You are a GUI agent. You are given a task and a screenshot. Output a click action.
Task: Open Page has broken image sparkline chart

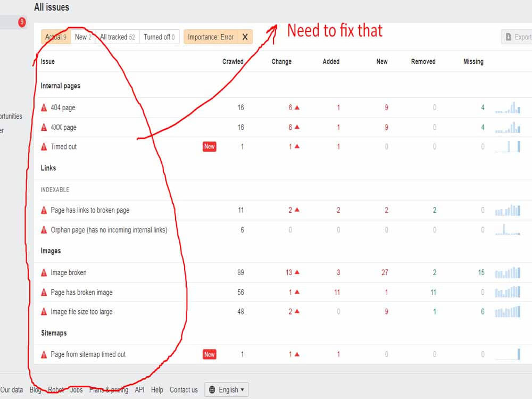(508, 292)
